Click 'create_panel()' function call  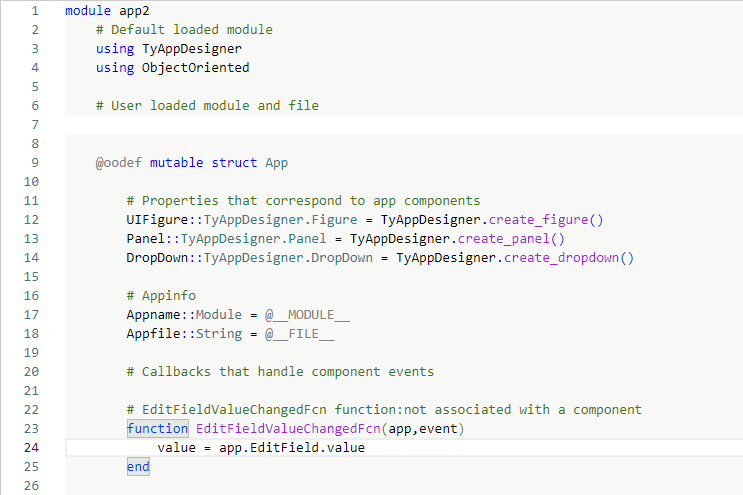coord(511,239)
